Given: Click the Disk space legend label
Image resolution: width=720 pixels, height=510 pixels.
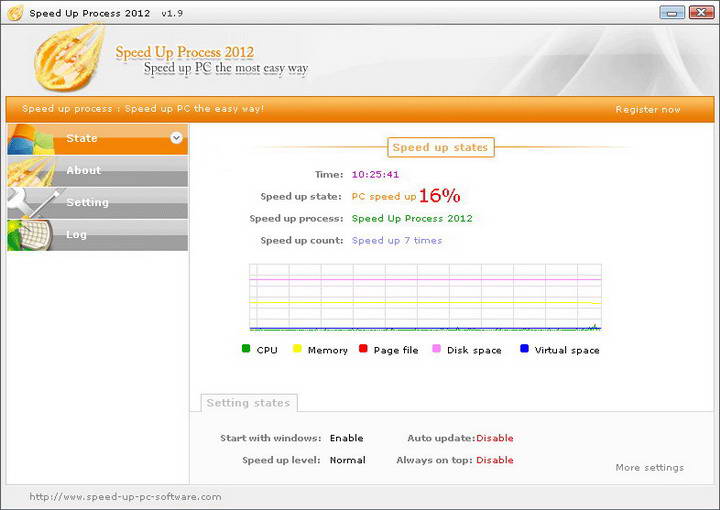Looking at the screenshot, I should (x=474, y=350).
